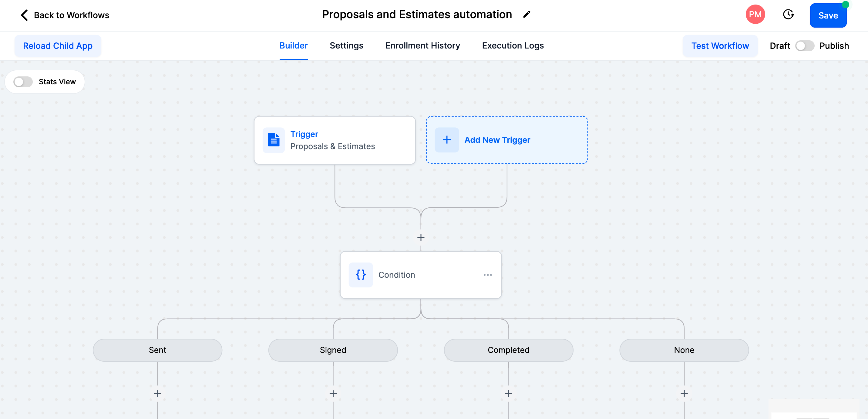The width and height of the screenshot is (868, 419).
Task: Click the back arrow to Workflows
Action: [x=24, y=15]
